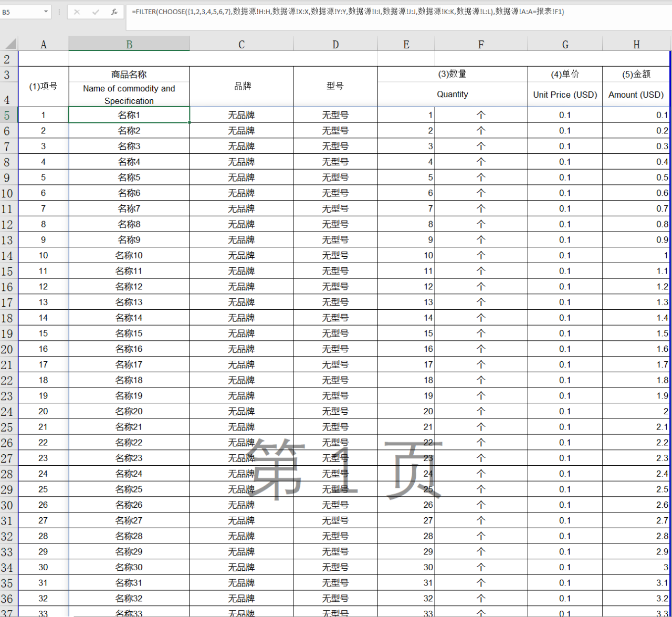
Task: Click the Insert Function fx icon
Action: 114,12
